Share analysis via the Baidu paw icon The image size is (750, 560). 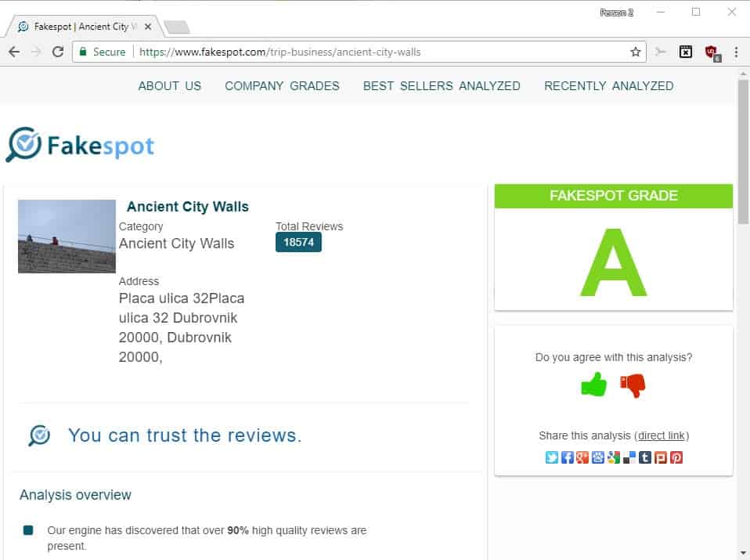point(598,457)
